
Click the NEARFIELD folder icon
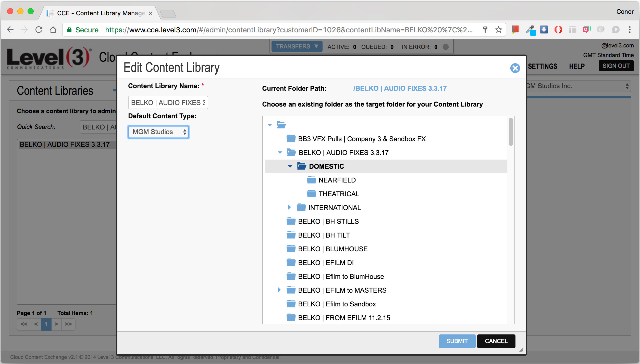pos(311,180)
